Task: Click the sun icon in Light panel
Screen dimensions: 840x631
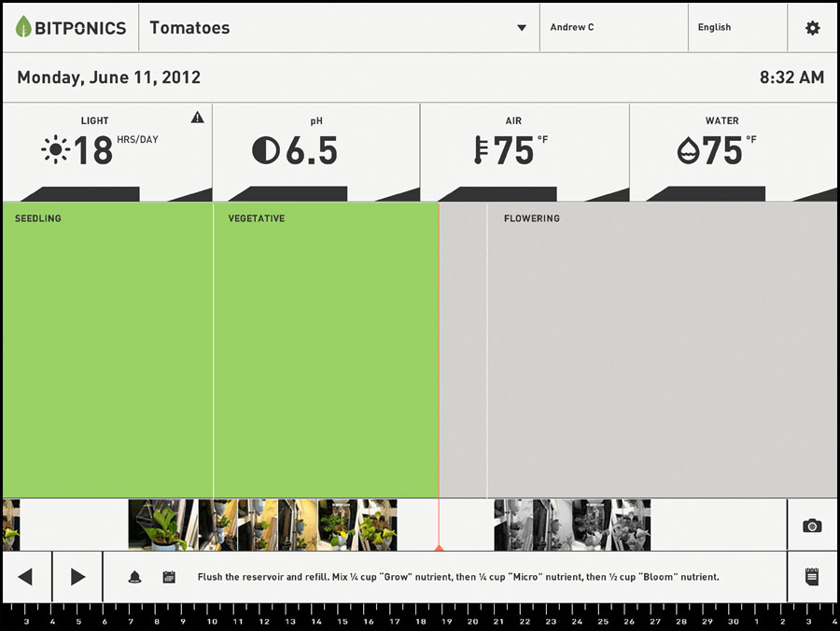Action: pyautogui.click(x=55, y=149)
